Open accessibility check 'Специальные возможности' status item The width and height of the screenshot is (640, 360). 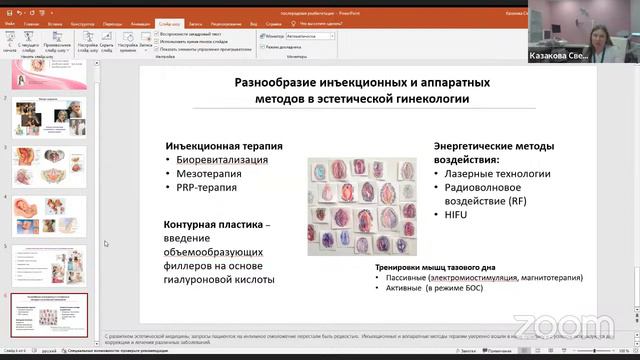(x=115, y=351)
